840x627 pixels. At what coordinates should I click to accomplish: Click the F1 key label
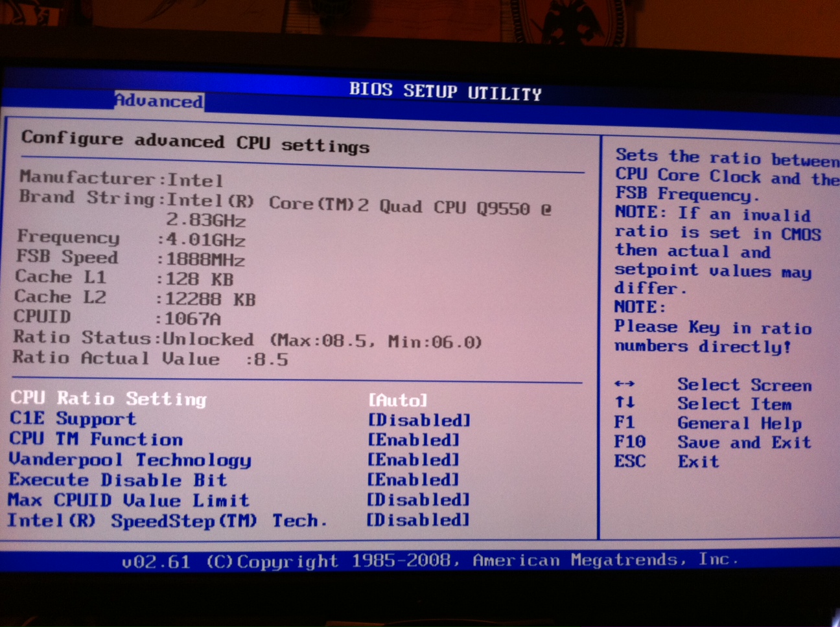(624, 422)
